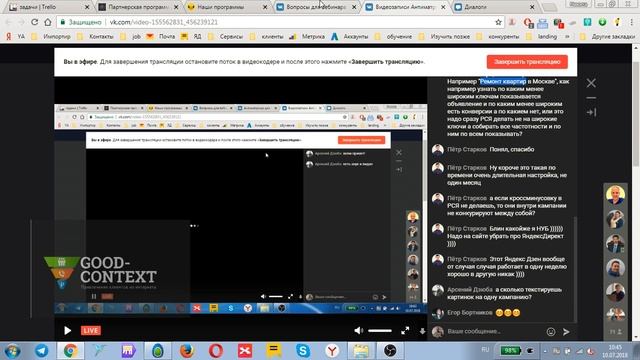
Task: Open OBS Studio from the taskbar
Action: pos(390,351)
